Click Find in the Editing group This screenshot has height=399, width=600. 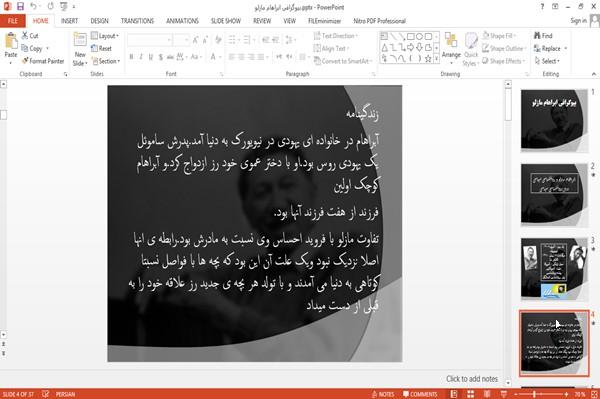click(x=543, y=36)
